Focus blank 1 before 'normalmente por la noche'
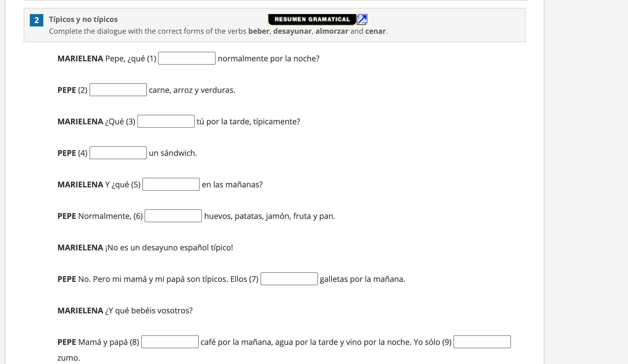The width and height of the screenshot is (628, 364). 187,58
